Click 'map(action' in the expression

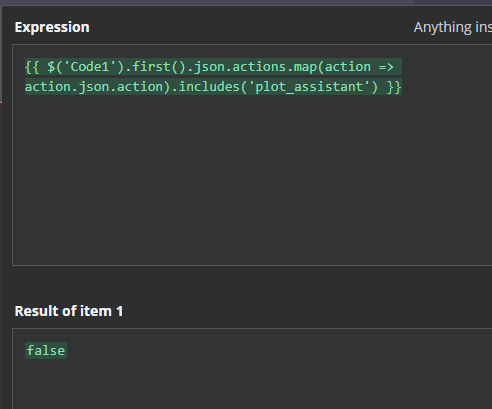[x=332, y=67]
